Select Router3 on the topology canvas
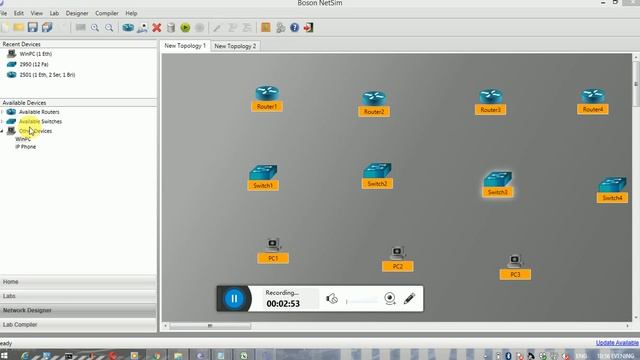Viewport: 640px width, 360px height. coord(490,102)
